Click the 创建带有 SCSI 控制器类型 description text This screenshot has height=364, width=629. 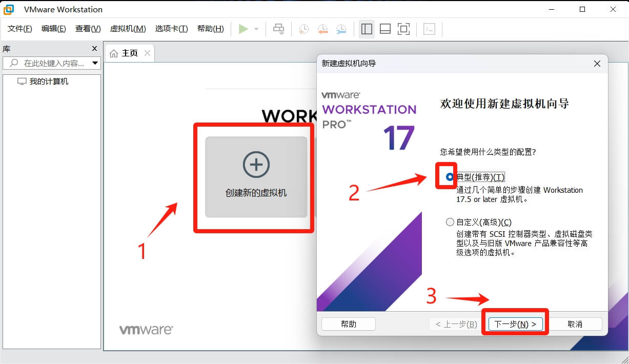524,243
